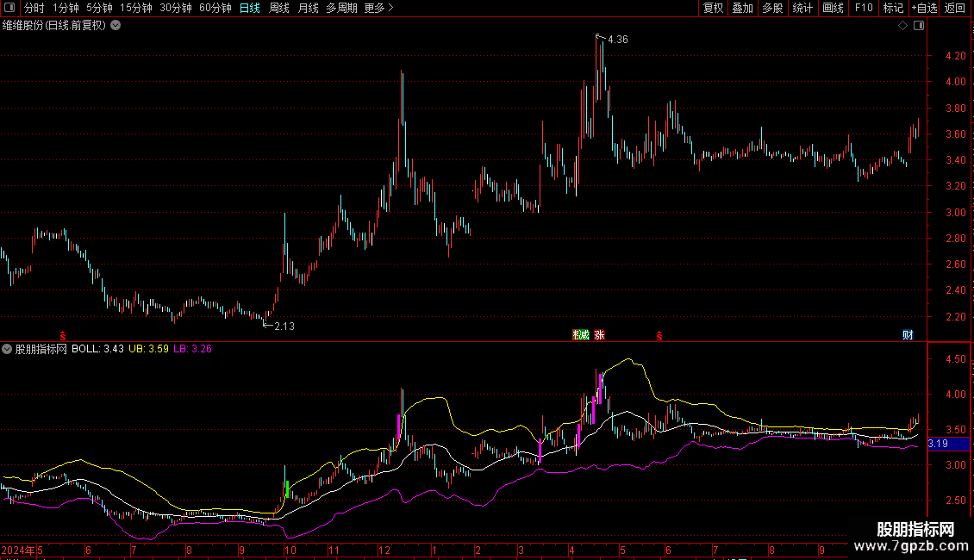The width and height of the screenshot is (974, 560).
Task: Click the 4.36 peak price flag
Action: pos(617,40)
